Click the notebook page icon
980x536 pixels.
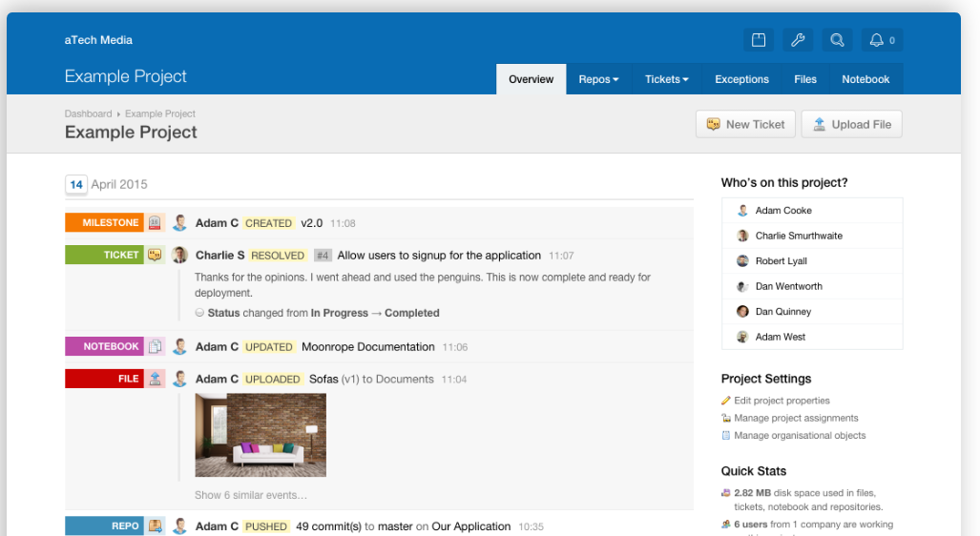(155, 346)
